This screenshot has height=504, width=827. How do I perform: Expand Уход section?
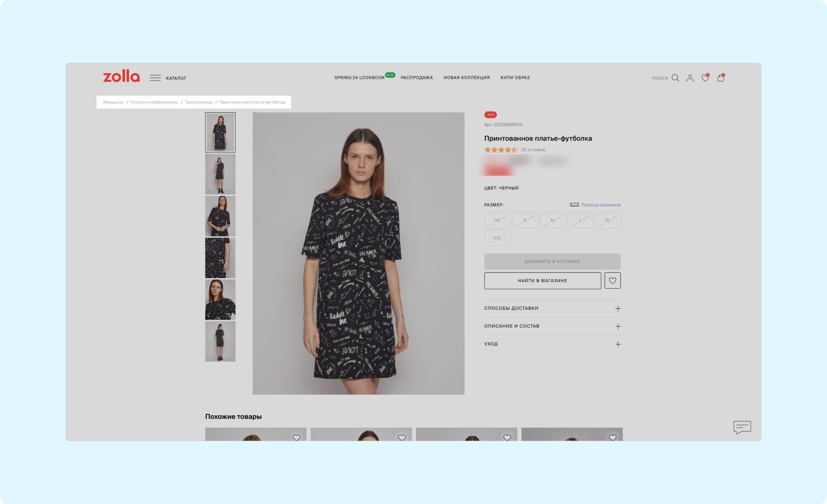pyautogui.click(x=552, y=344)
